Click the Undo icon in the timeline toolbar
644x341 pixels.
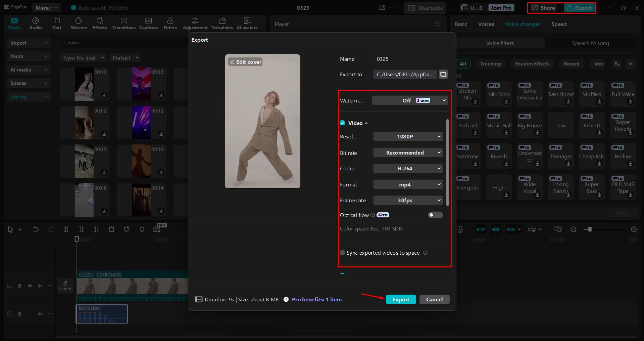pyautogui.click(x=36, y=229)
